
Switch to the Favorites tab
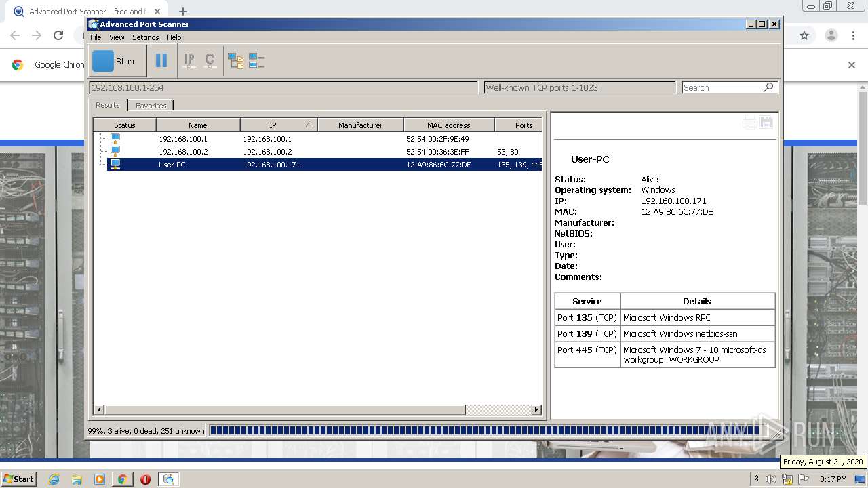click(x=151, y=106)
